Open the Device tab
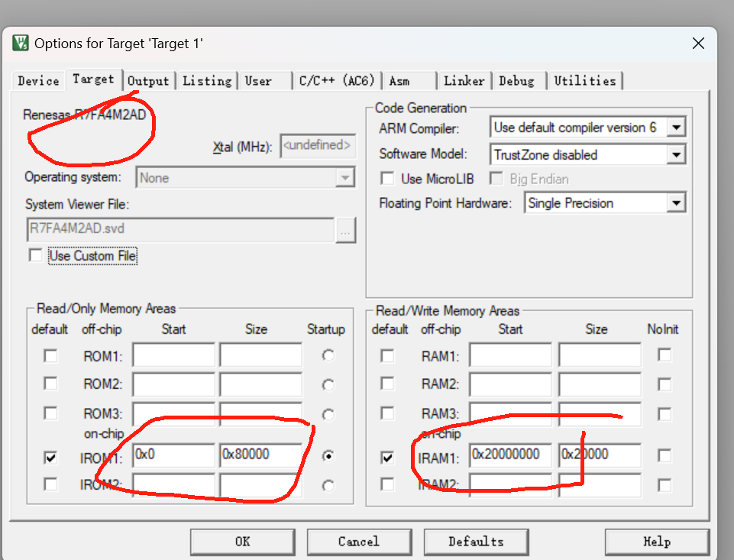The height and width of the screenshot is (560, 734). pyautogui.click(x=38, y=81)
